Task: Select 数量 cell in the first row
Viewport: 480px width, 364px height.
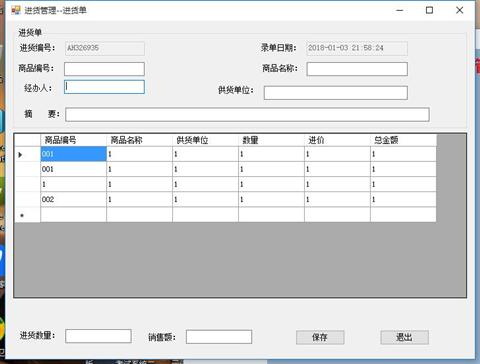Action: (271, 154)
